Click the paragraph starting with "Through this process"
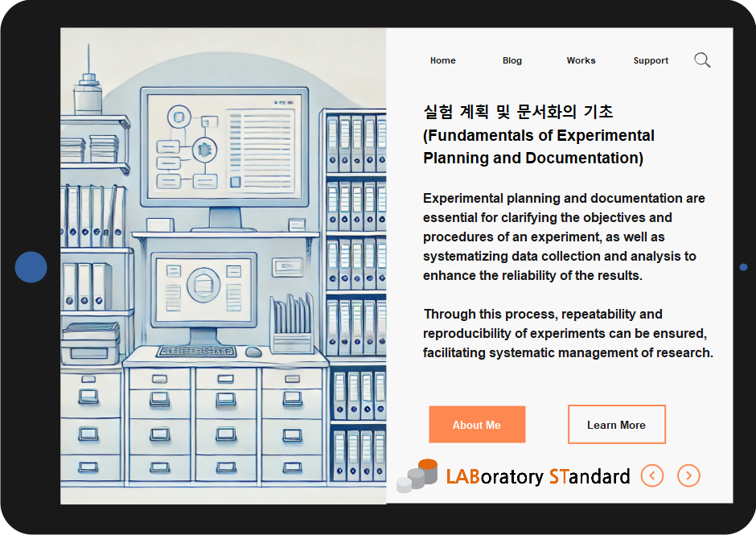756x535 pixels. [x=568, y=333]
